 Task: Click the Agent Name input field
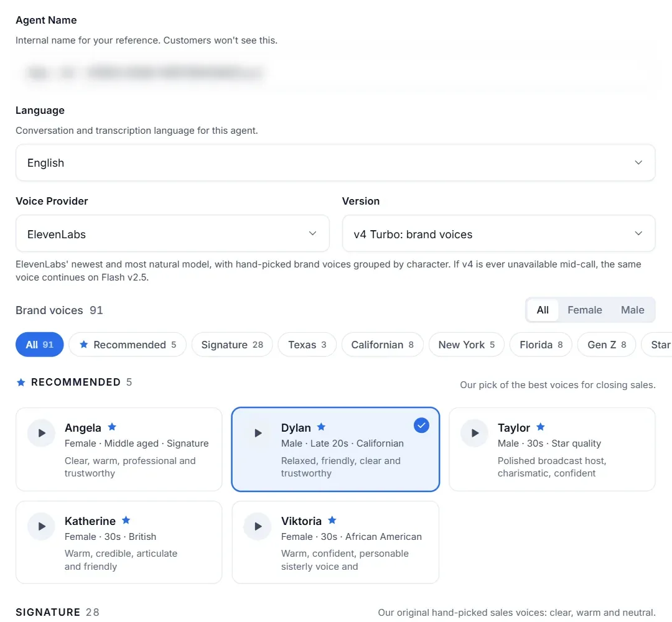pyautogui.click(x=335, y=72)
